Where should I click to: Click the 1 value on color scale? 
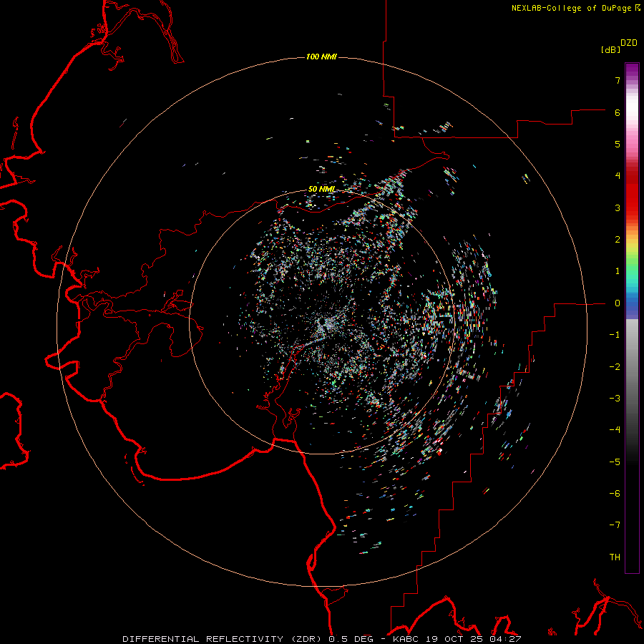point(618,271)
